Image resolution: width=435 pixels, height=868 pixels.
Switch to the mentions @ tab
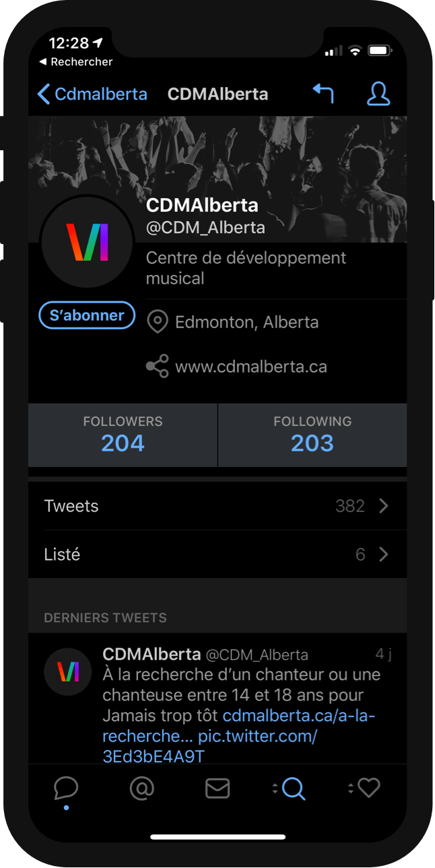tap(141, 788)
